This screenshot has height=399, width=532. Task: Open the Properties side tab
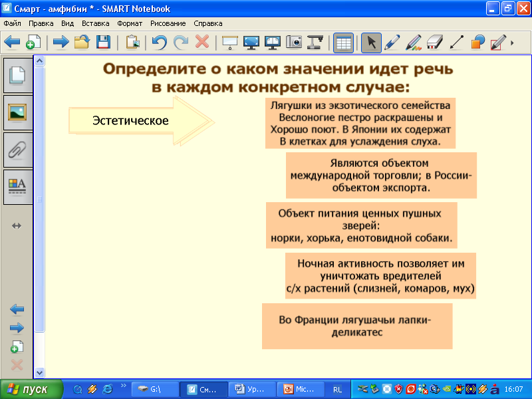pos(18,187)
